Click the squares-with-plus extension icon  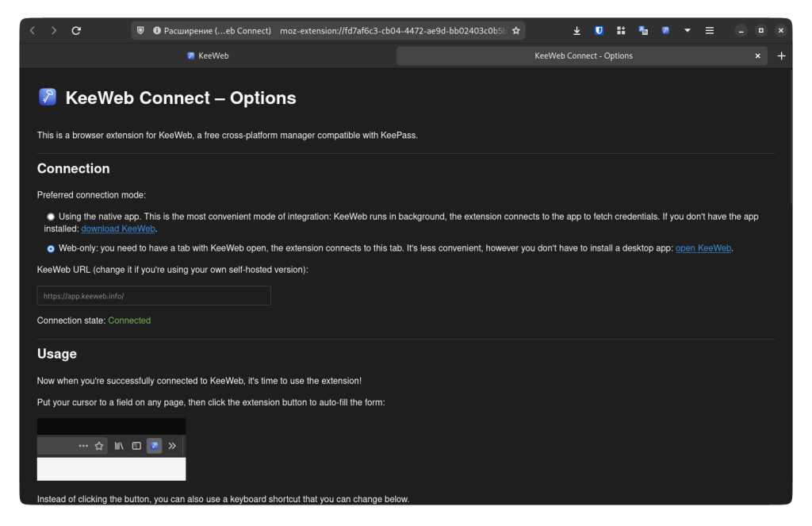pyautogui.click(x=621, y=31)
